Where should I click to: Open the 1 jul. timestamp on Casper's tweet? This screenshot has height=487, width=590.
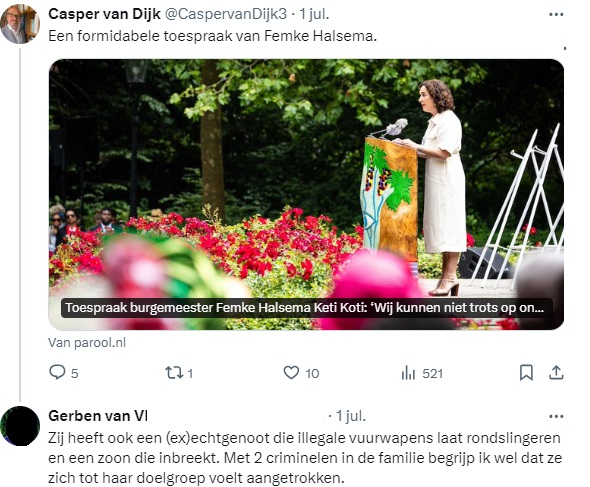pyautogui.click(x=314, y=14)
